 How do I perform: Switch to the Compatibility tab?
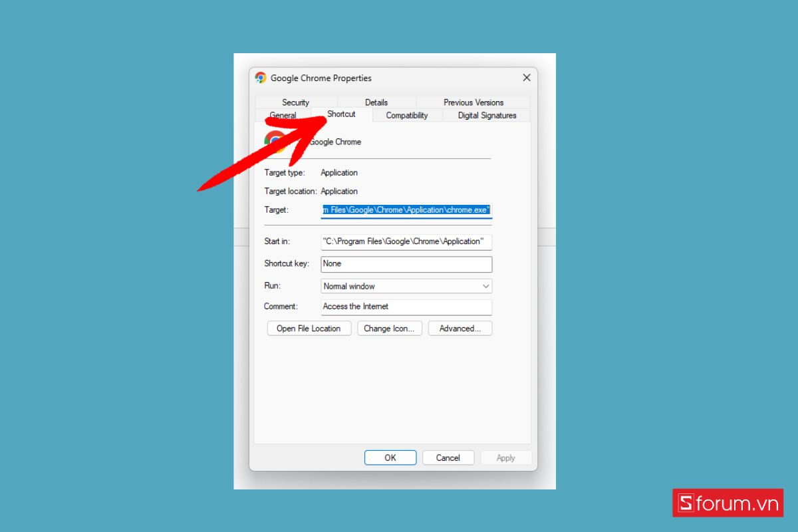click(x=407, y=116)
